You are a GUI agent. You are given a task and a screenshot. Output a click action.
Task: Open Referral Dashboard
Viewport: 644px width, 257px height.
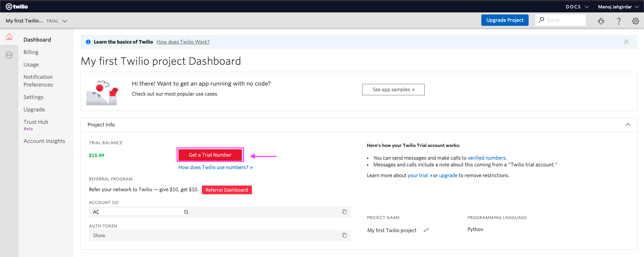tap(227, 190)
